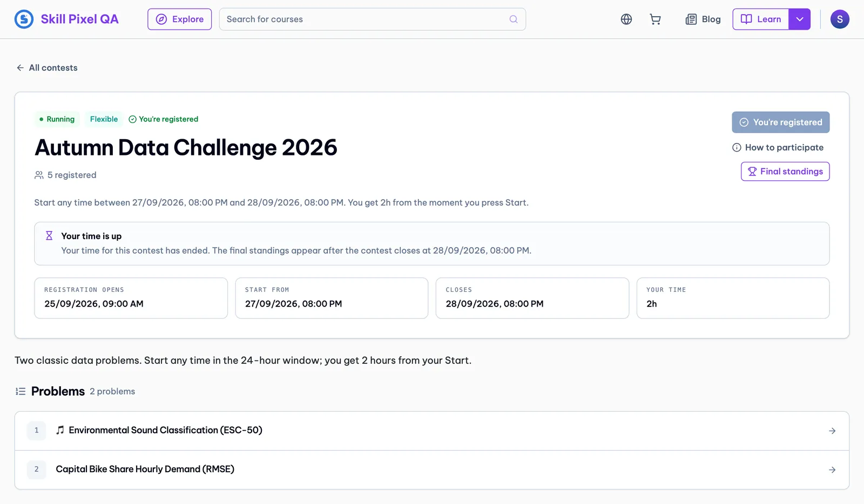Image resolution: width=864 pixels, height=504 pixels.
Task: View Final standings
Action: pos(785,172)
